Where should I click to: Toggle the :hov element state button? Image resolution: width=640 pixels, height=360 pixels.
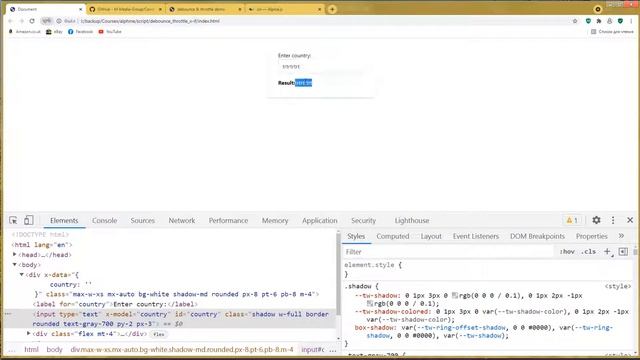pyautogui.click(x=567, y=251)
